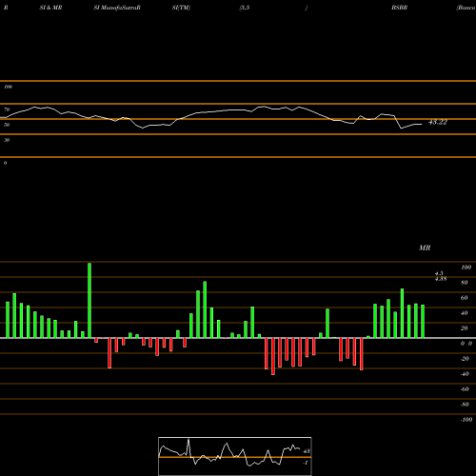Click the 40 axis label on MR chart
476x476 pixels.
click(465, 313)
